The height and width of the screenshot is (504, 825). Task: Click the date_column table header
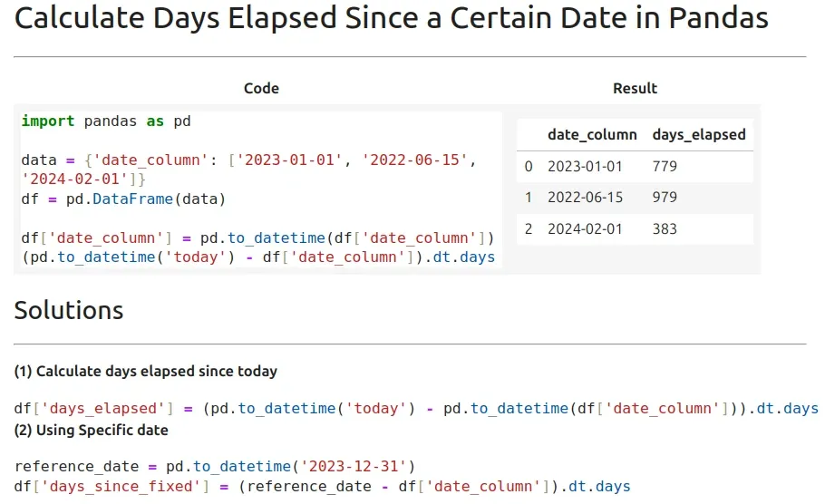592,135
